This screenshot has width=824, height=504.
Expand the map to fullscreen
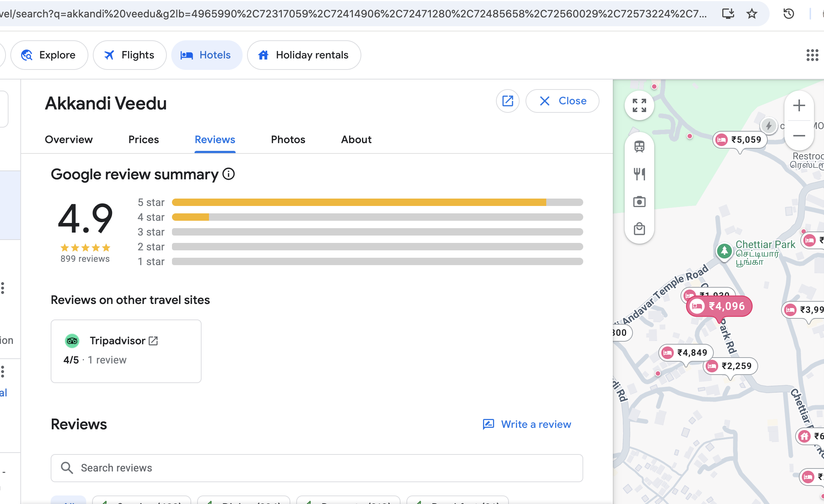(x=639, y=105)
